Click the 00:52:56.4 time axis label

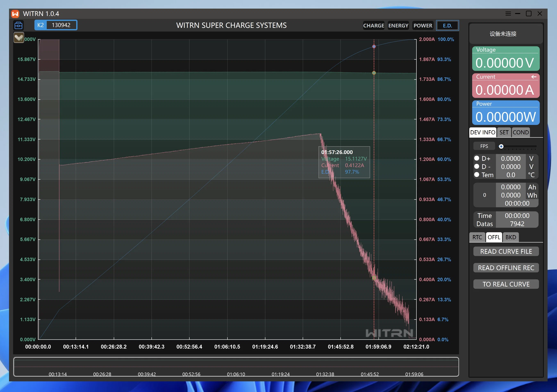point(189,347)
